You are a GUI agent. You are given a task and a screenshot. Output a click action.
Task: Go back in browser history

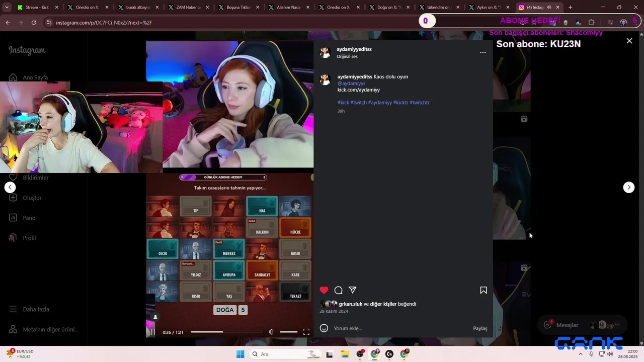[x=8, y=23]
